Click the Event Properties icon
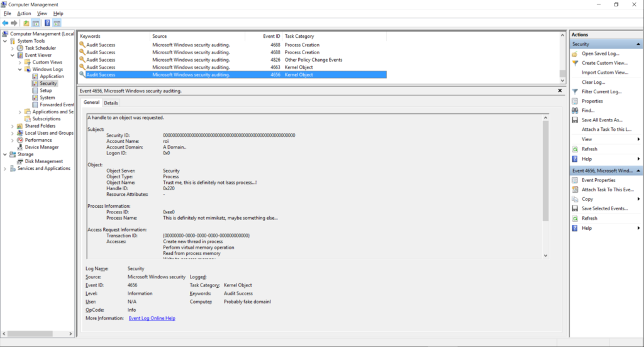The width and height of the screenshot is (644, 347). coord(575,181)
